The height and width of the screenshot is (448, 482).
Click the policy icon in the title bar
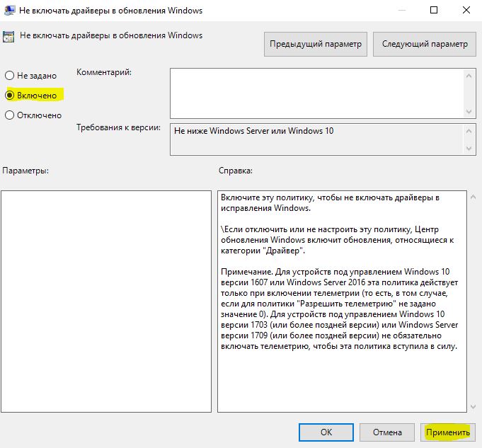click(x=9, y=11)
